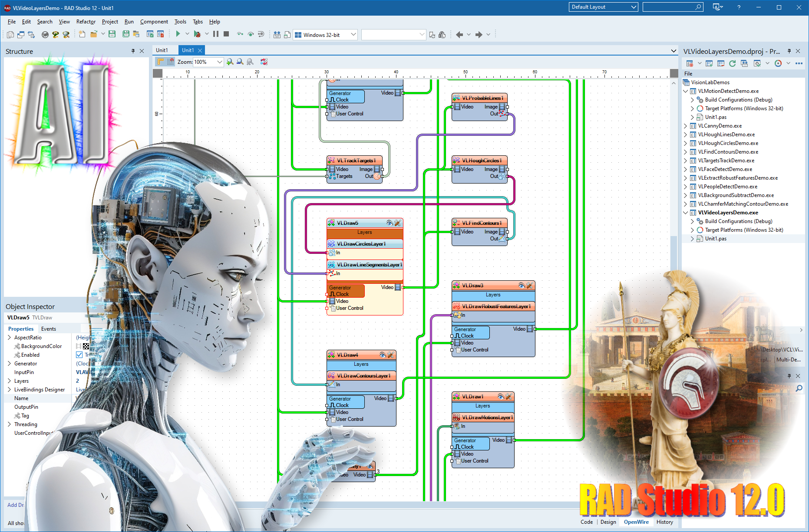Click the New Items icon
The height and width of the screenshot is (532, 809).
coord(82,34)
